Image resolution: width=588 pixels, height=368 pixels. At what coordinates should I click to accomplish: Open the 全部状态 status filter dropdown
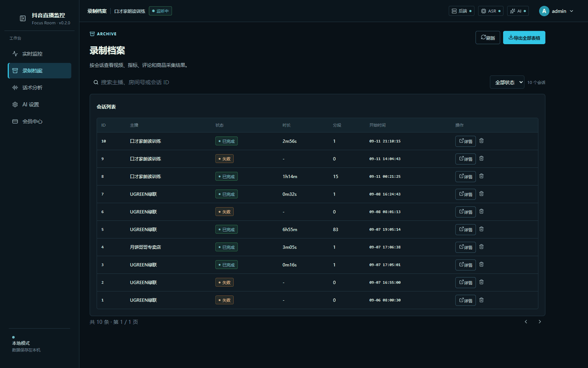pos(507,82)
